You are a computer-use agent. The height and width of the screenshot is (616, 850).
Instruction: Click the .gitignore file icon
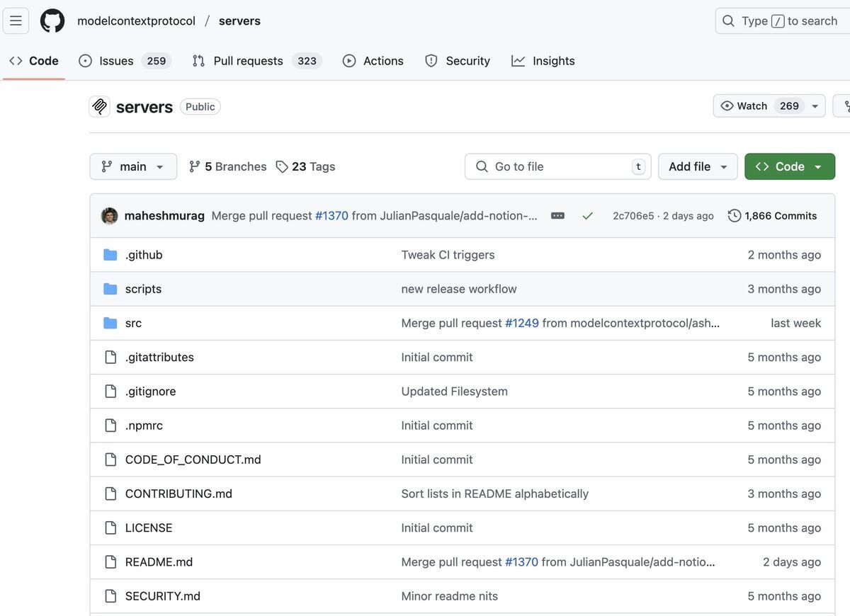110,391
